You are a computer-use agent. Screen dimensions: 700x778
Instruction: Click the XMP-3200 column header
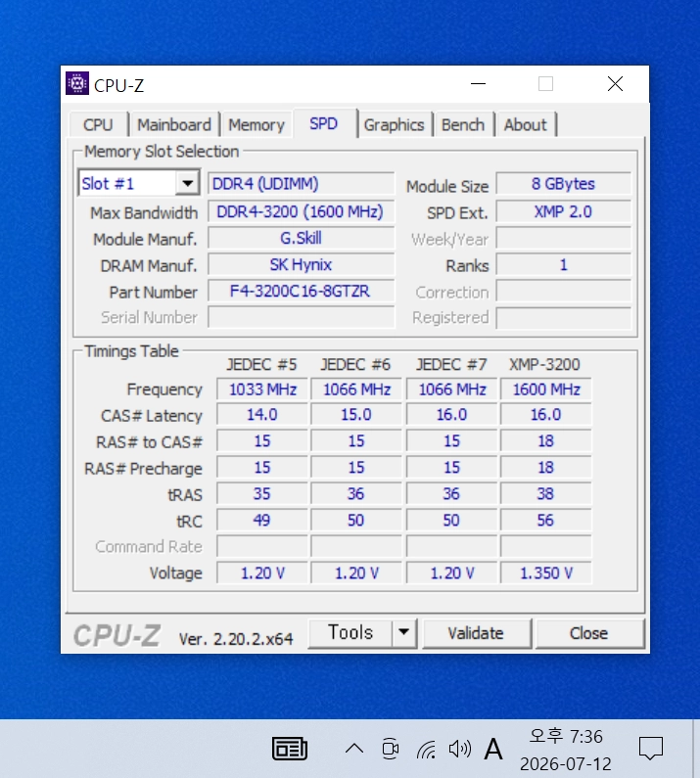[x=544, y=364]
